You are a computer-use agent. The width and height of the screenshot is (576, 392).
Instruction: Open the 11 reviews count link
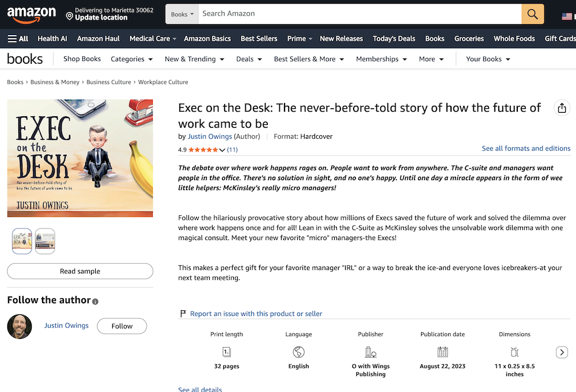click(x=232, y=150)
